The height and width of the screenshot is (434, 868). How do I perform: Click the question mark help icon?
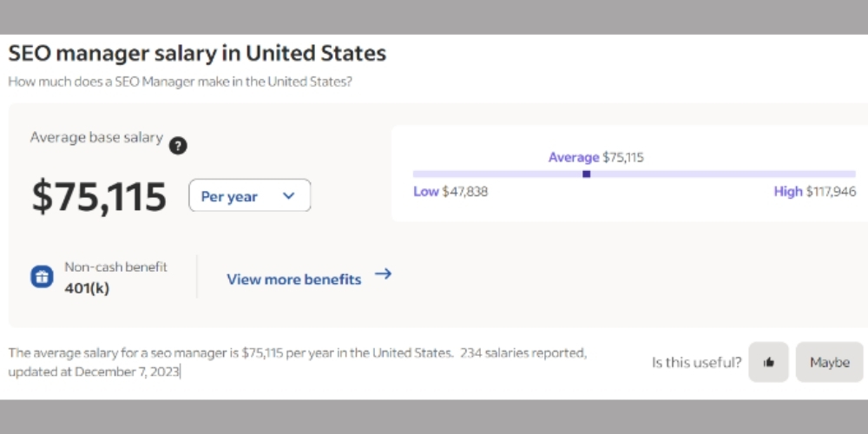tap(178, 146)
